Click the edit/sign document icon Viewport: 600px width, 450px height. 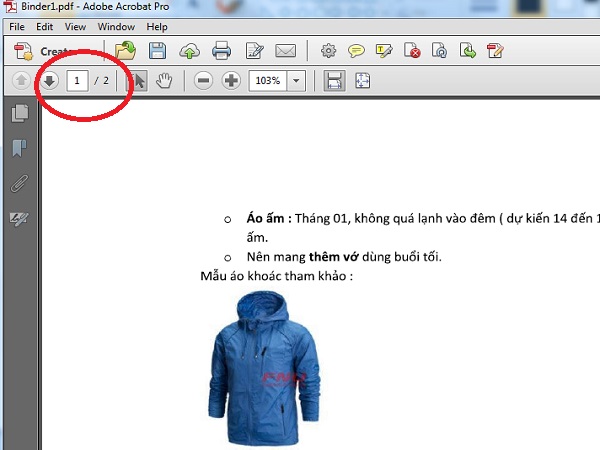(x=254, y=51)
